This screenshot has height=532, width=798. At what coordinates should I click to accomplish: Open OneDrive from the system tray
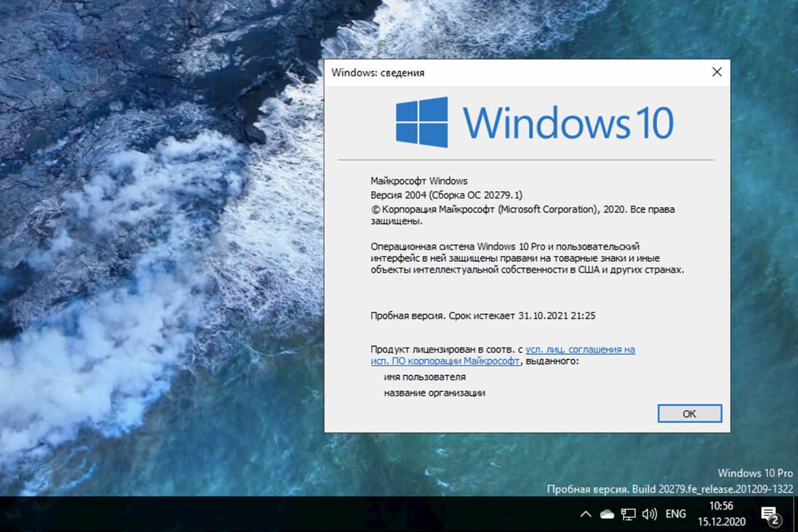click(x=606, y=513)
